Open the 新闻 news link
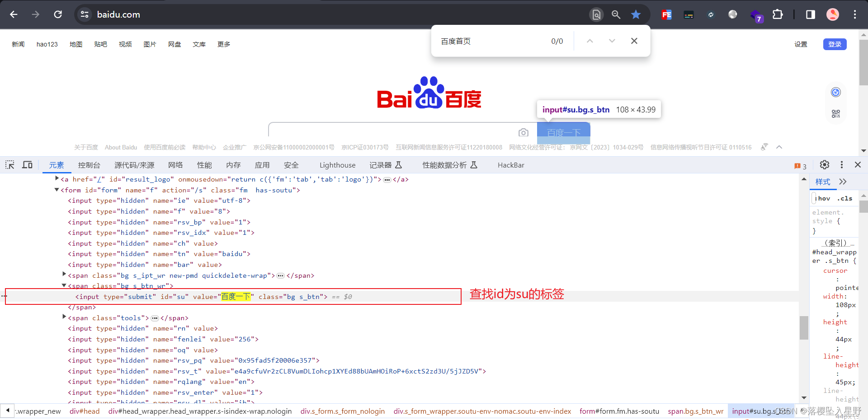This screenshot has width=868, height=420. (x=18, y=44)
